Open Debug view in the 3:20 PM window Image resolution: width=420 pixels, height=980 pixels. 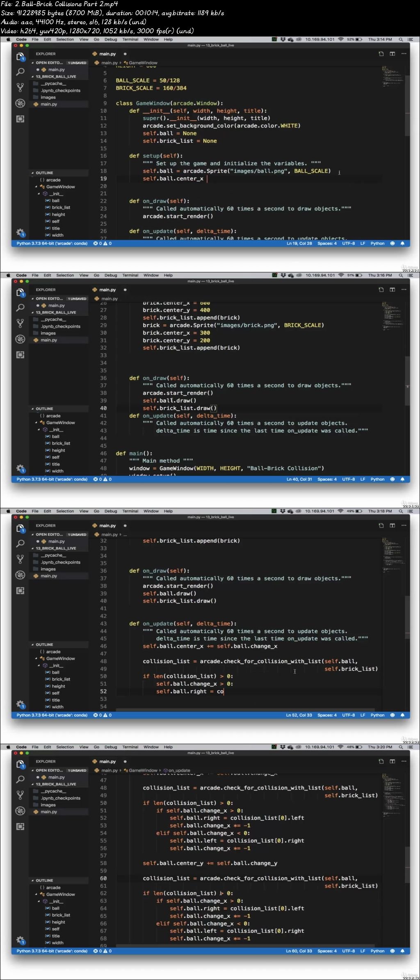coord(20,811)
